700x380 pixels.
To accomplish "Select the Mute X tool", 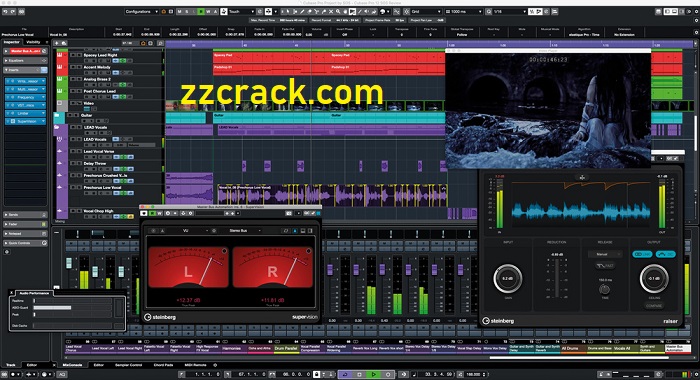I will click(x=331, y=12).
